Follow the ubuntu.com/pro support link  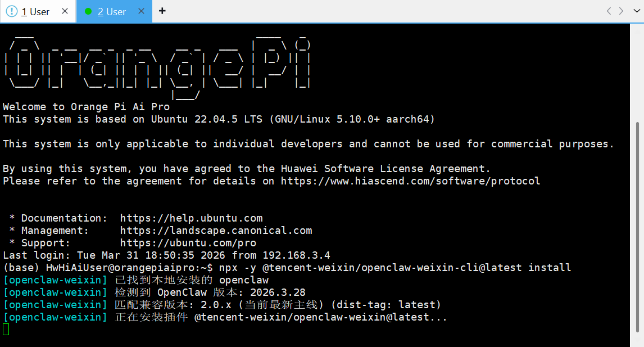[x=188, y=243]
